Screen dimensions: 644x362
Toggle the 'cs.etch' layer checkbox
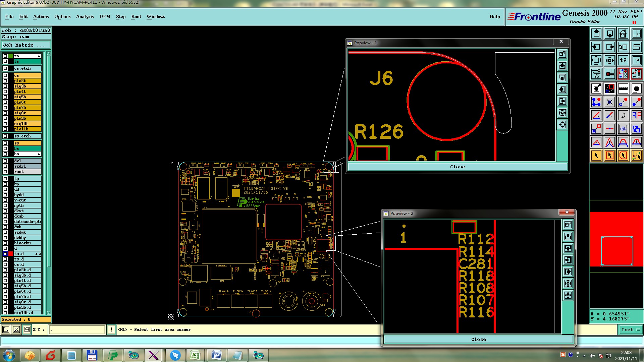[5, 68]
